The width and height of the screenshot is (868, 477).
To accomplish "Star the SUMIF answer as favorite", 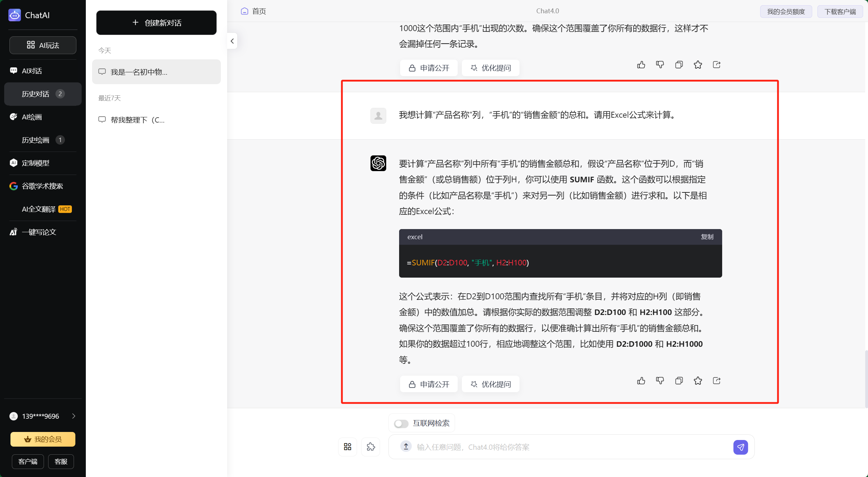I will tap(698, 381).
